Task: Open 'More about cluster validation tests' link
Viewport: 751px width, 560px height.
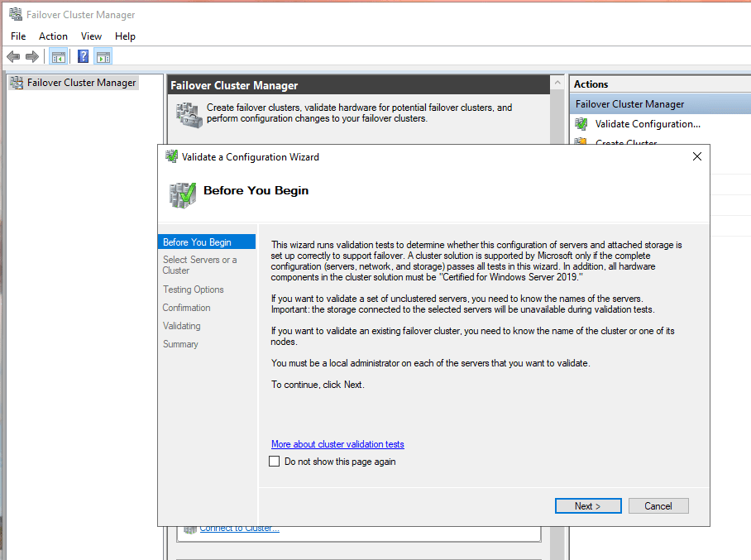Action: [337, 444]
